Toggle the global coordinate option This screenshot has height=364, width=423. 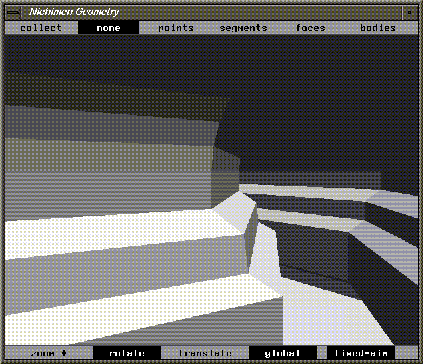(x=283, y=353)
